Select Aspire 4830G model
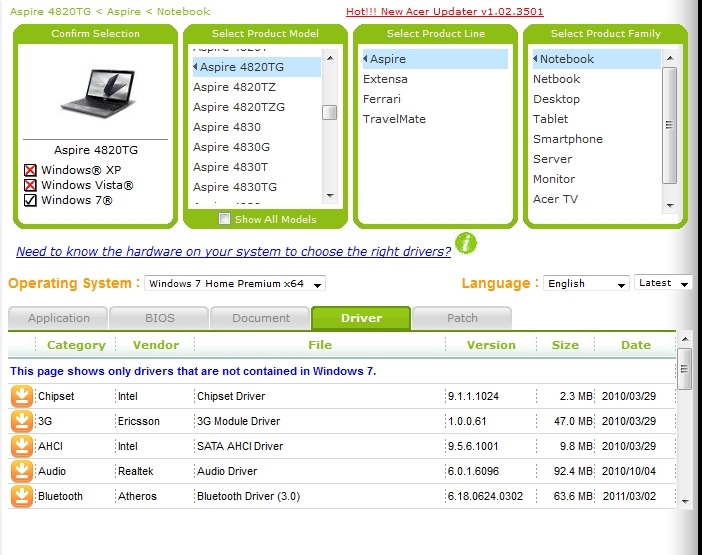 [x=231, y=147]
